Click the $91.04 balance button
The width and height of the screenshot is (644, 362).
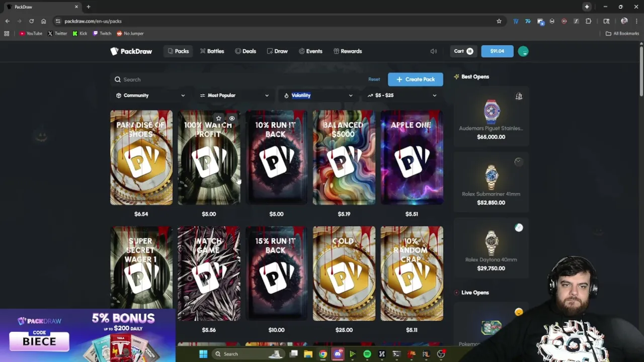497,51
